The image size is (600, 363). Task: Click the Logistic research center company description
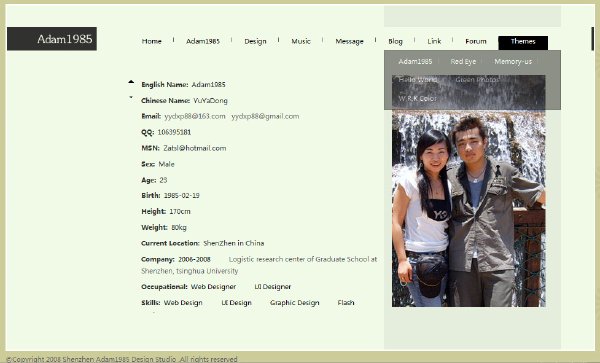(259, 265)
